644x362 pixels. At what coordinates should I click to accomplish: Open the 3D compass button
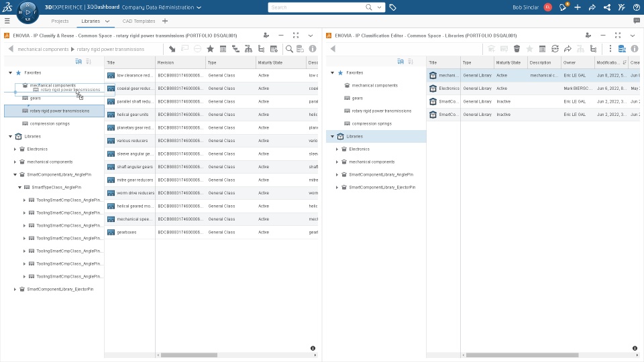(28, 12)
